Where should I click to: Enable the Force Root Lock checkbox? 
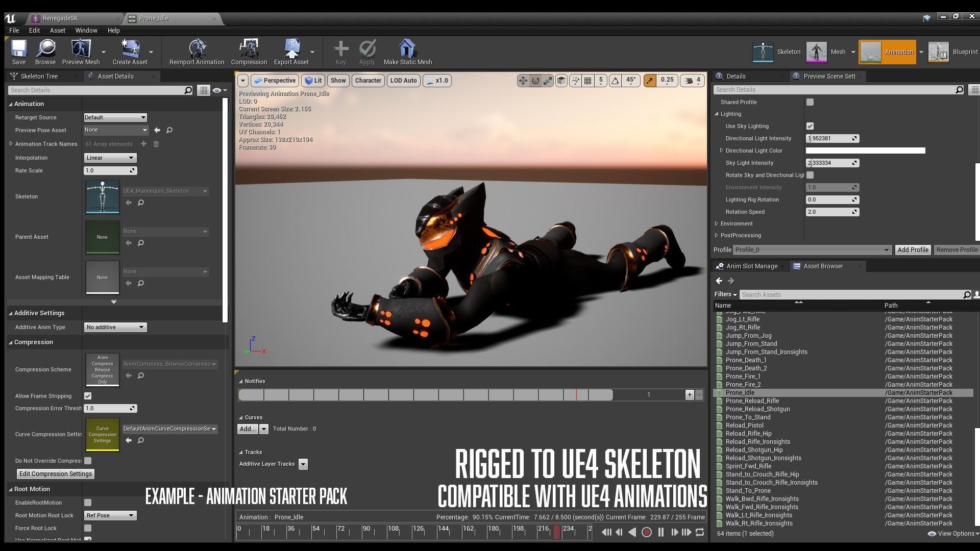(x=88, y=528)
